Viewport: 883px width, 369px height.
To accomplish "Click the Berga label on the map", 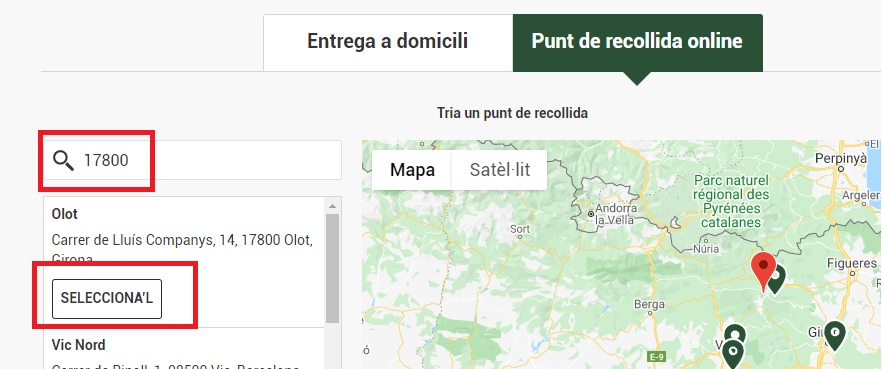I will (x=649, y=305).
